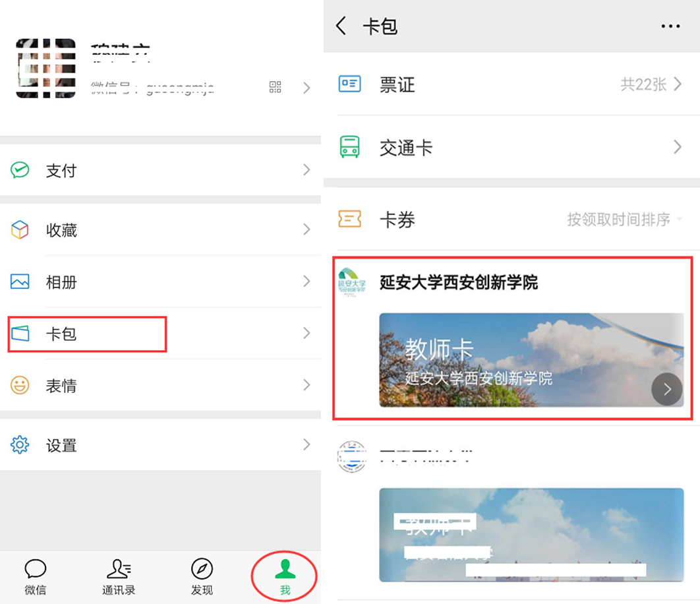This screenshot has width=700, height=604.
Task: Switch to the 微信 chats tab
Action: click(36, 576)
